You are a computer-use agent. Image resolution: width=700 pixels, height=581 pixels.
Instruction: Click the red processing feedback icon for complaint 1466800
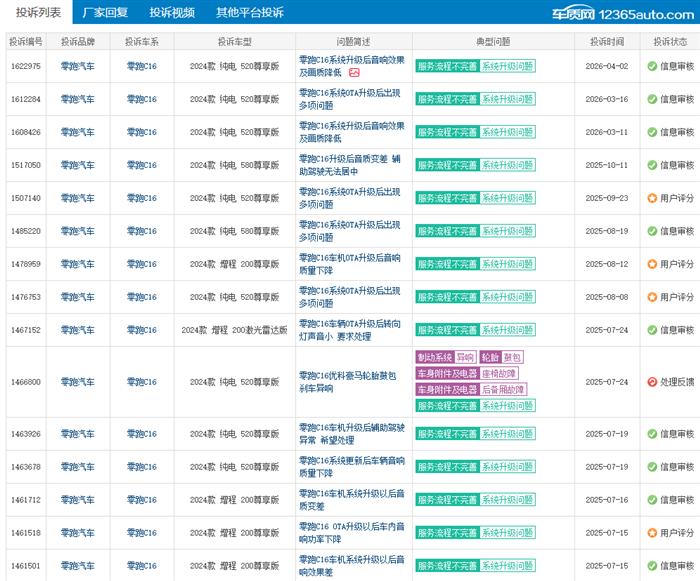[x=652, y=382]
